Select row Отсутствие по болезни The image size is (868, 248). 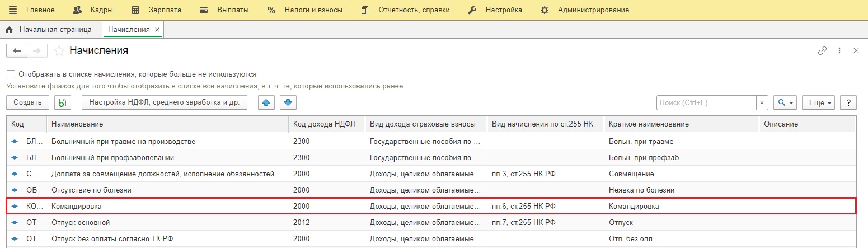pyautogui.click(x=431, y=190)
